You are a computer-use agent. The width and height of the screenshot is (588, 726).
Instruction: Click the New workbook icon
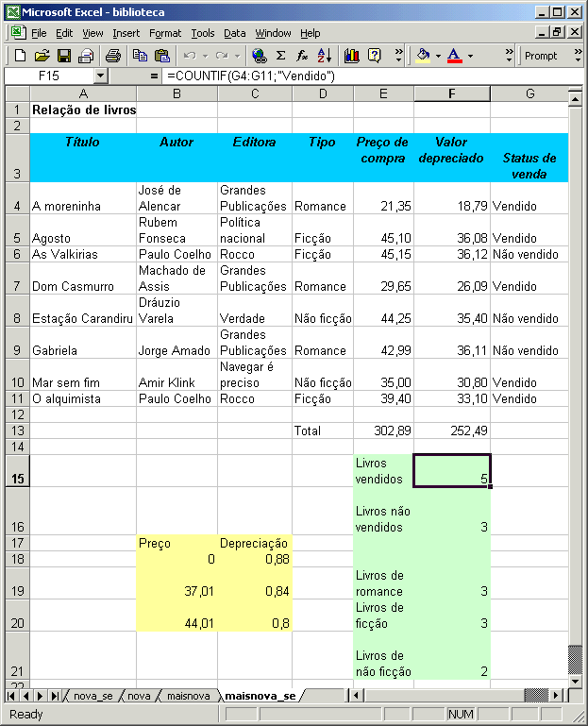coord(20,56)
